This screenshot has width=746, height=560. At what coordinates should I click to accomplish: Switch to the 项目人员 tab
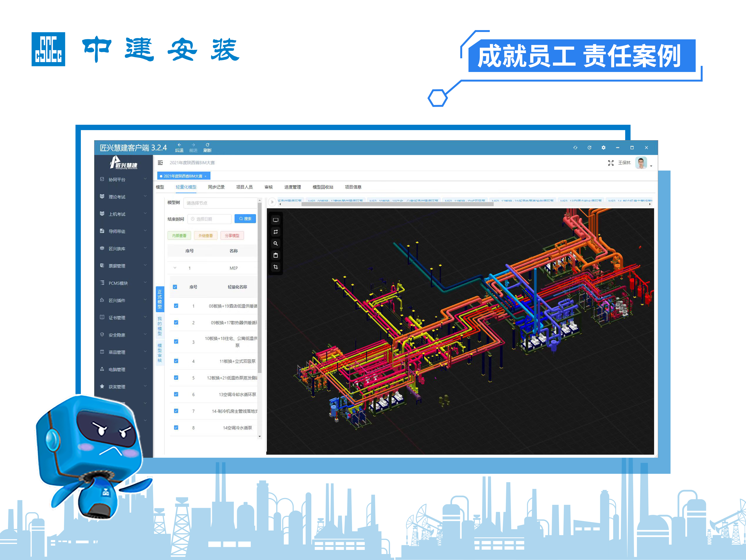pos(244,187)
